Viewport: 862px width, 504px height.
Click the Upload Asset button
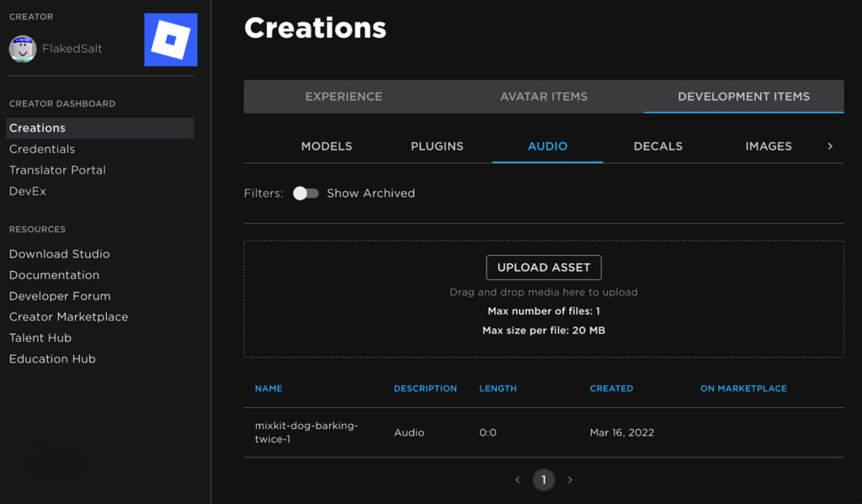coord(544,267)
